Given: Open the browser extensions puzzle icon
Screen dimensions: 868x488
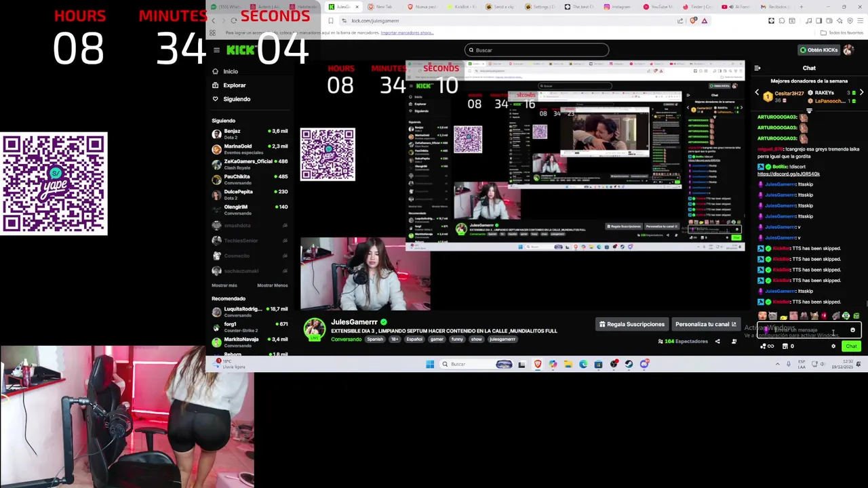Looking at the screenshot, I should (x=781, y=21).
